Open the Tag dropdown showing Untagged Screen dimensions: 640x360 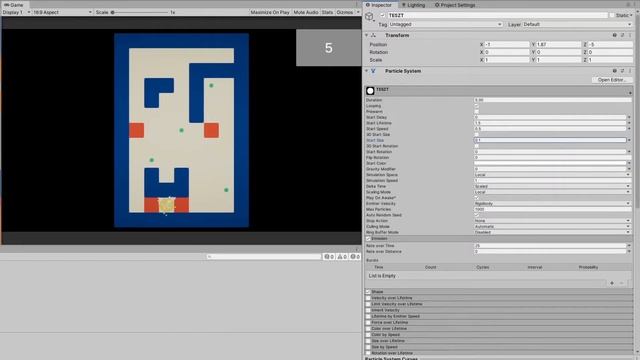pyautogui.click(x=445, y=24)
